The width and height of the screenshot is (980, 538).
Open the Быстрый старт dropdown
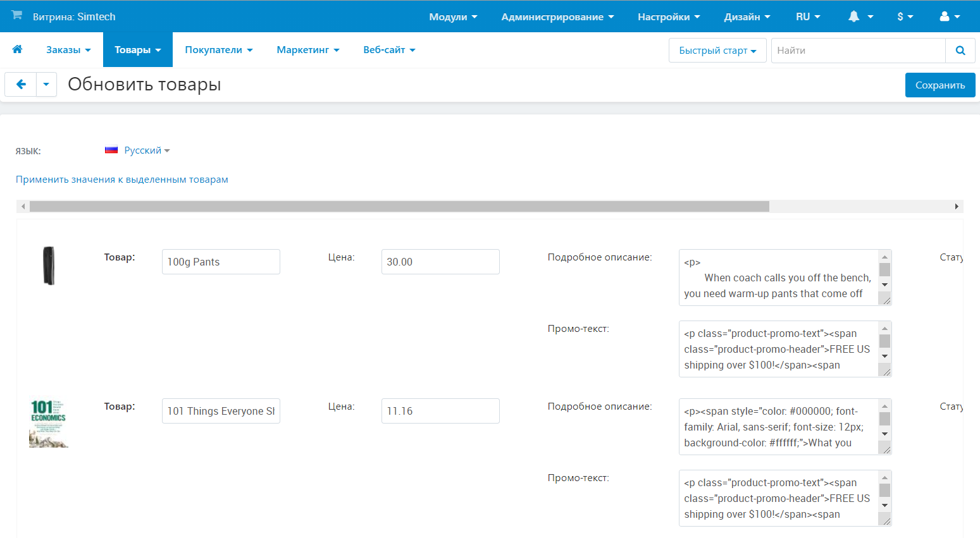point(717,51)
